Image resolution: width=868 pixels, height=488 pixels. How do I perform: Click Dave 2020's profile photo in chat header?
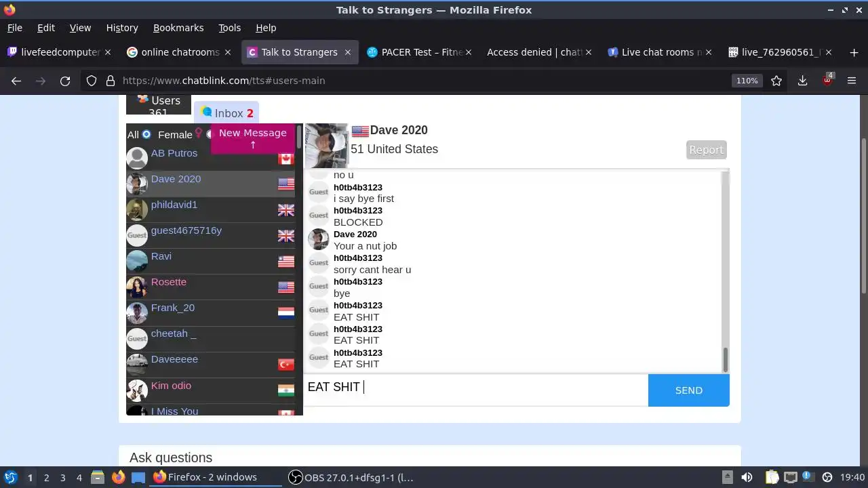coord(326,146)
